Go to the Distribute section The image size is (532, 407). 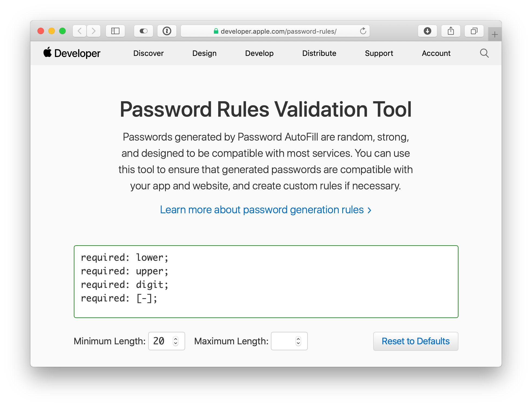pyautogui.click(x=319, y=53)
